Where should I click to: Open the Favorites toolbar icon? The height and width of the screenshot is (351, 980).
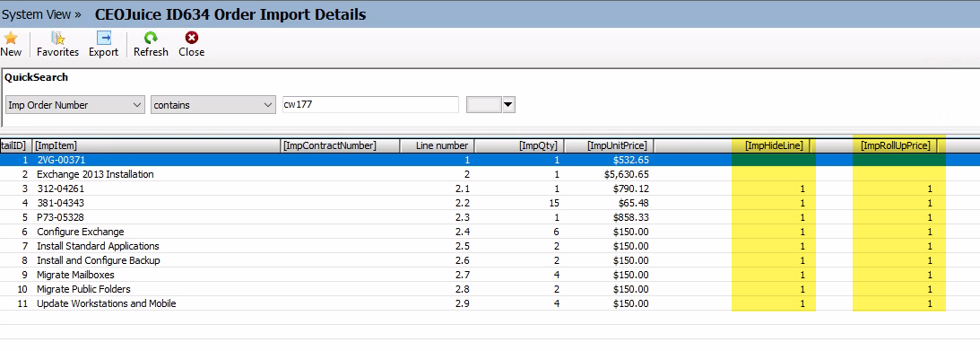(57, 39)
